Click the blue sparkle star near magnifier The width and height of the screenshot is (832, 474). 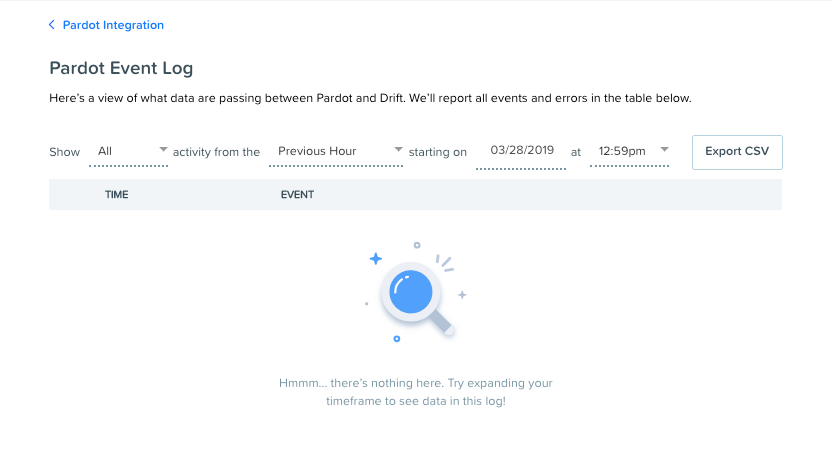pyautogui.click(x=376, y=258)
